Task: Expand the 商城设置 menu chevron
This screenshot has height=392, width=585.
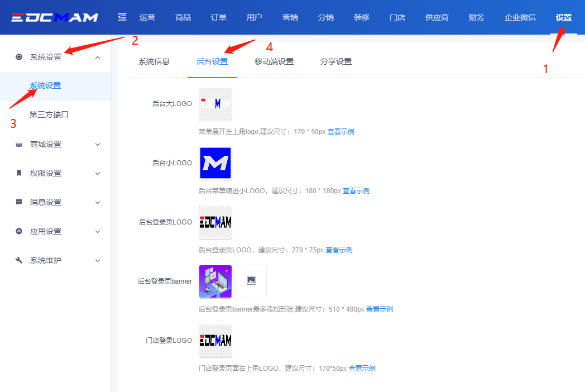Action: coord(98,145)
